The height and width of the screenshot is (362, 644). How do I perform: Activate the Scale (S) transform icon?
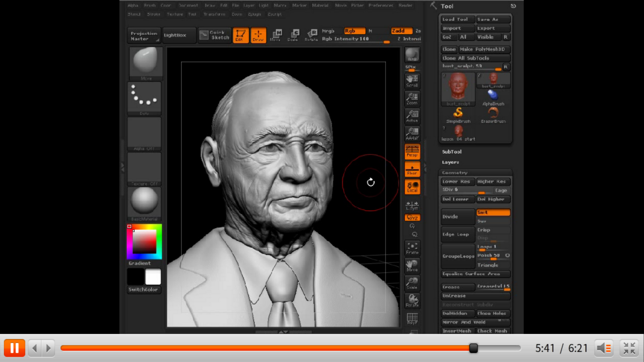click(294, 35)
